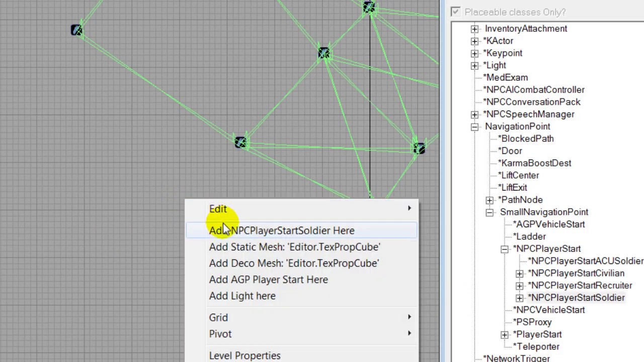The width and height of the screenshot is (644, 362).
Task: Open the Grid submenu
Action: click(x=302, y=317)
